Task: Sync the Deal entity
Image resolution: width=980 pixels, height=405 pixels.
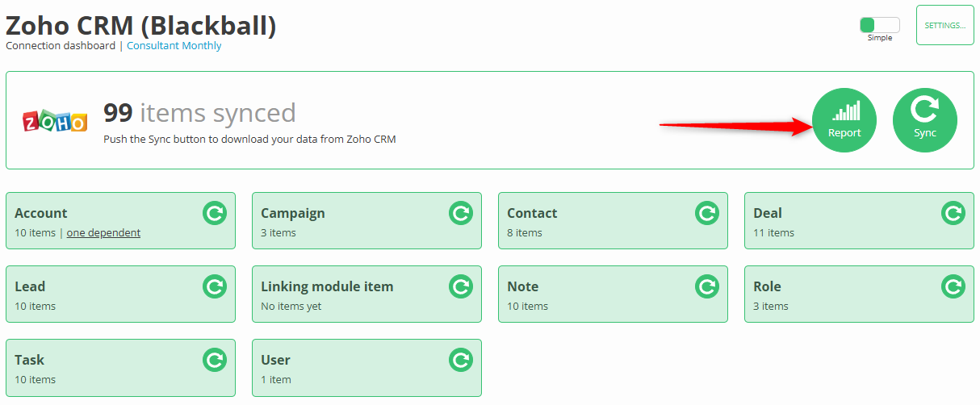Action: pos(953,213)
